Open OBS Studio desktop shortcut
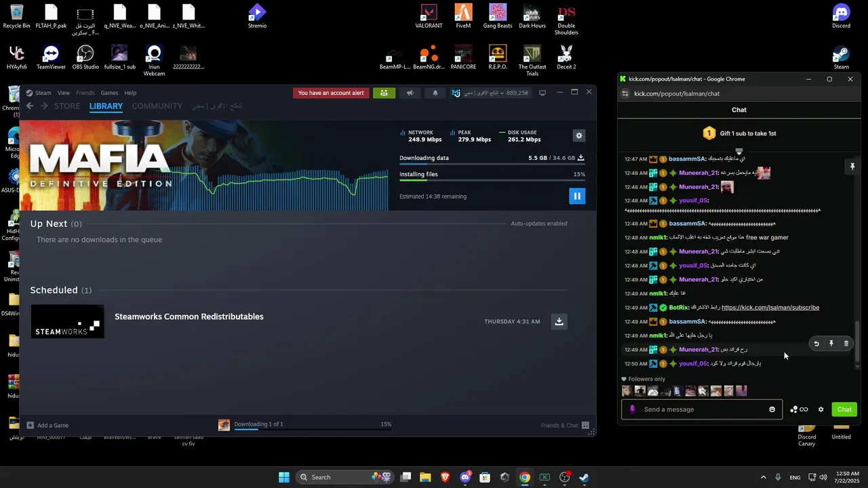 pos(85,58)
